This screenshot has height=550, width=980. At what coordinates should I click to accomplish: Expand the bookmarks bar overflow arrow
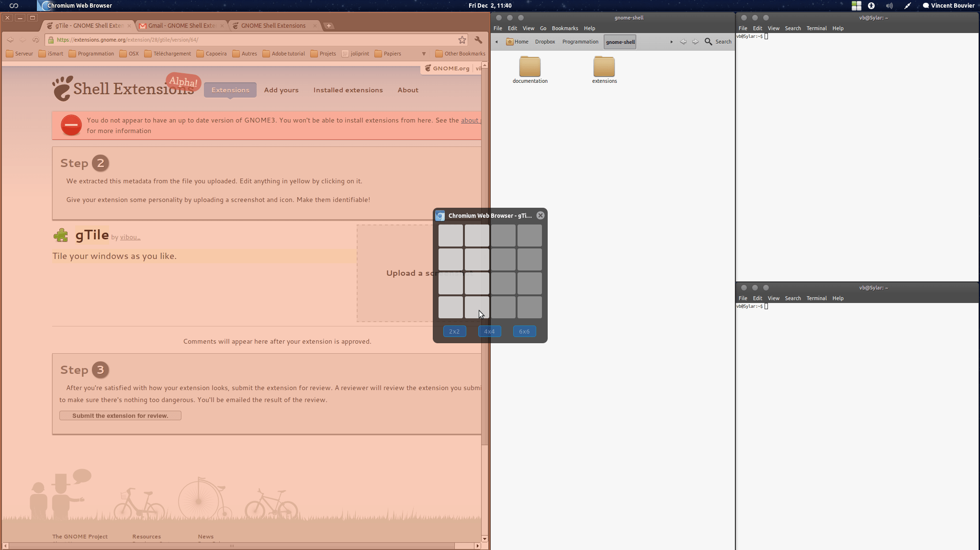424,54
